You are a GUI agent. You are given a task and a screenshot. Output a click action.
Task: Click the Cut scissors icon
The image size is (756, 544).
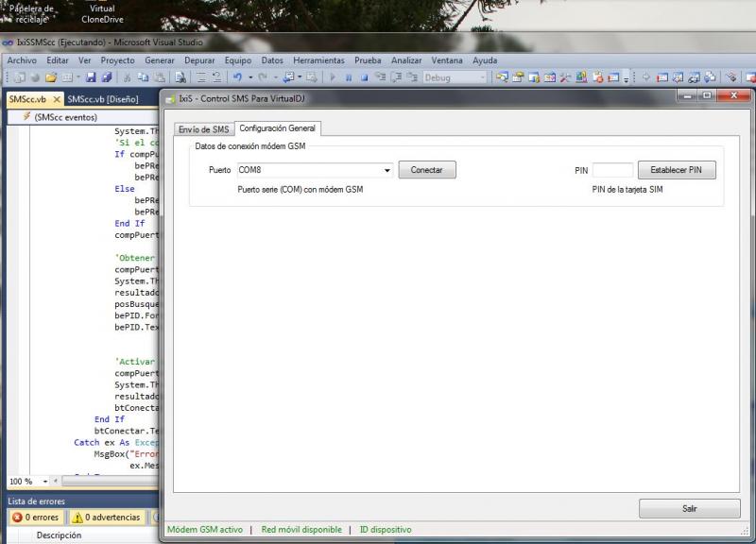128,77
